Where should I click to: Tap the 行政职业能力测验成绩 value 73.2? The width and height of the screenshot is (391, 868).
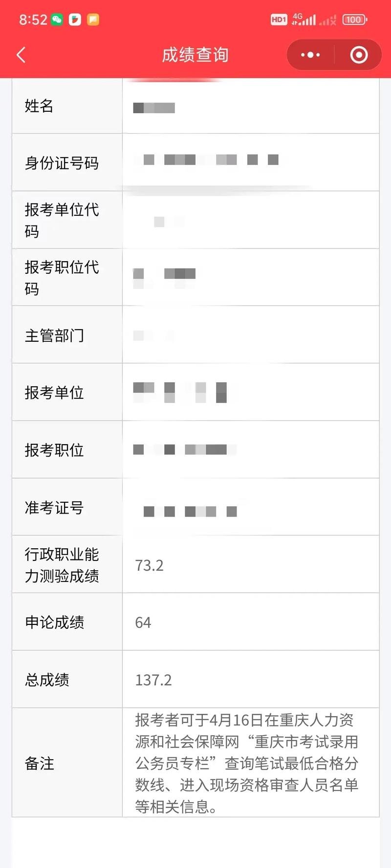pos(149,565)
